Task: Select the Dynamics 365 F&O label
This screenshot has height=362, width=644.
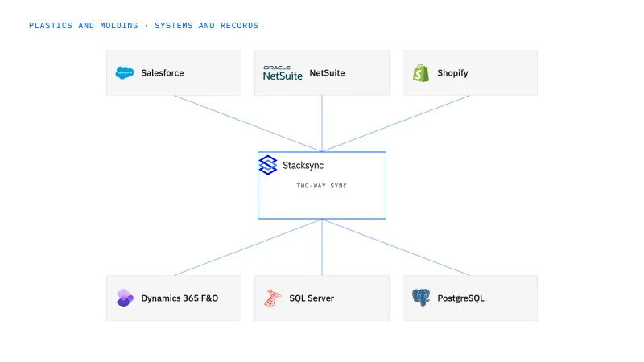Action: click(180, 298)
